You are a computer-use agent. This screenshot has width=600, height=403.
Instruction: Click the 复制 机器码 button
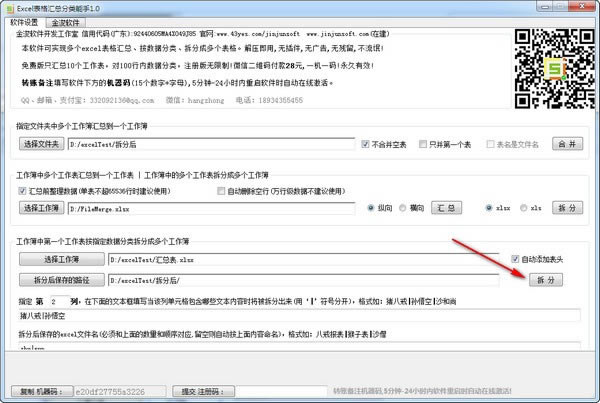42,391
